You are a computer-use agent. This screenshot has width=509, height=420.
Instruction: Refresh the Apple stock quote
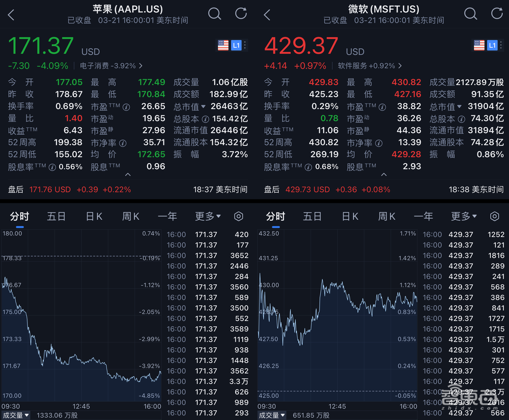coord(241,14)
